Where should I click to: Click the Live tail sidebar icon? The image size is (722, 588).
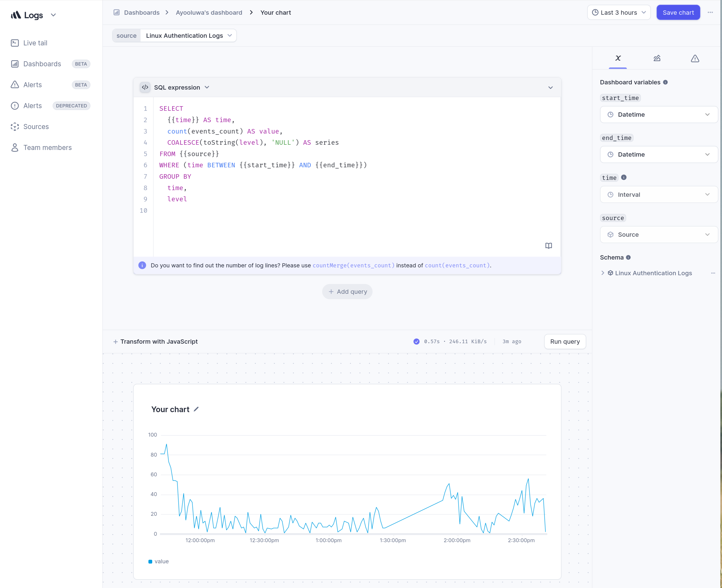(15, 43)
